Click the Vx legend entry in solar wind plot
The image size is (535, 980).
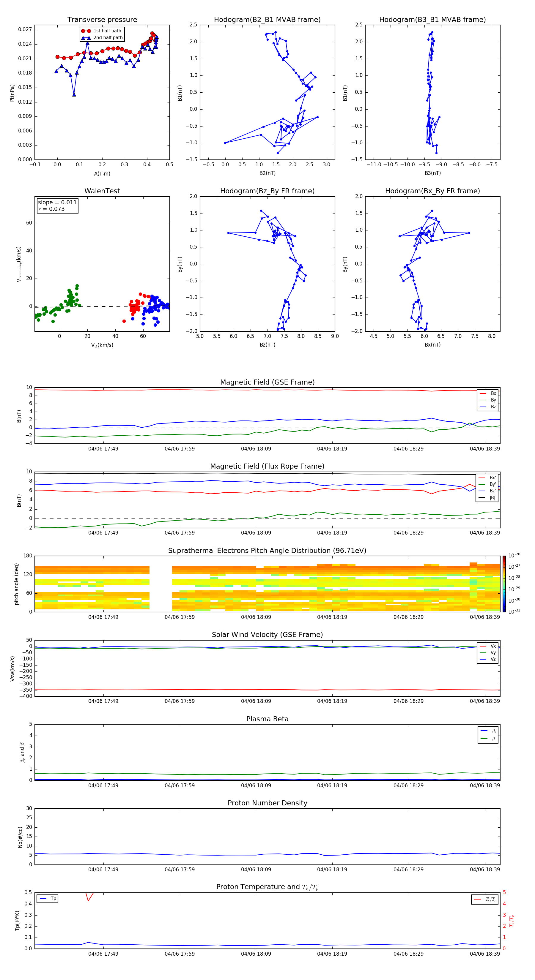click(488, 646)
